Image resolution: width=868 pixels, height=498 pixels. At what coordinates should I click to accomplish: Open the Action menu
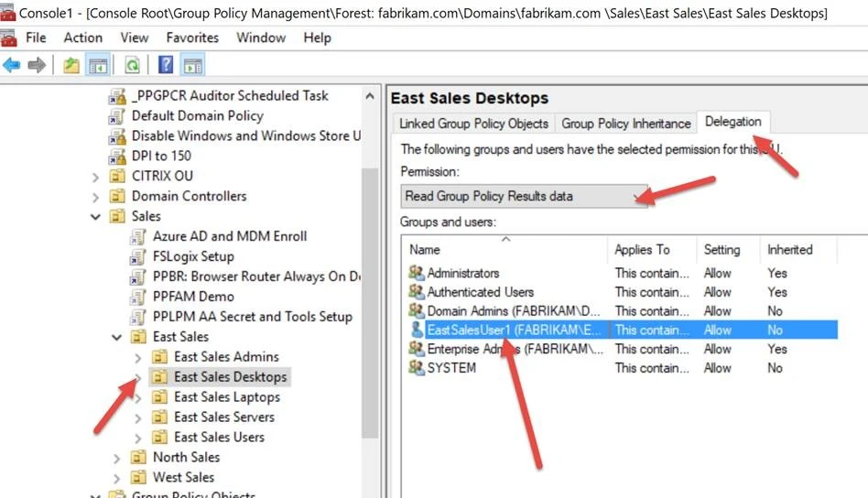[82, 38]
